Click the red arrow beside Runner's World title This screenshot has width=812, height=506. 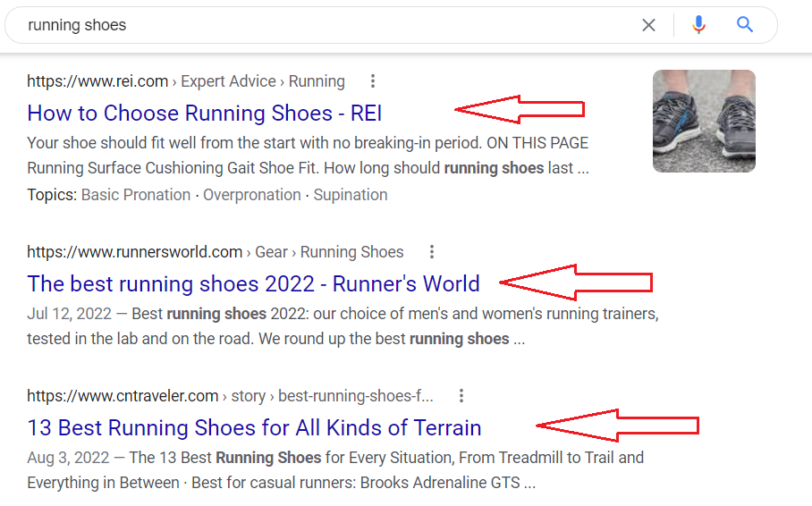click(x=575, y=283)
